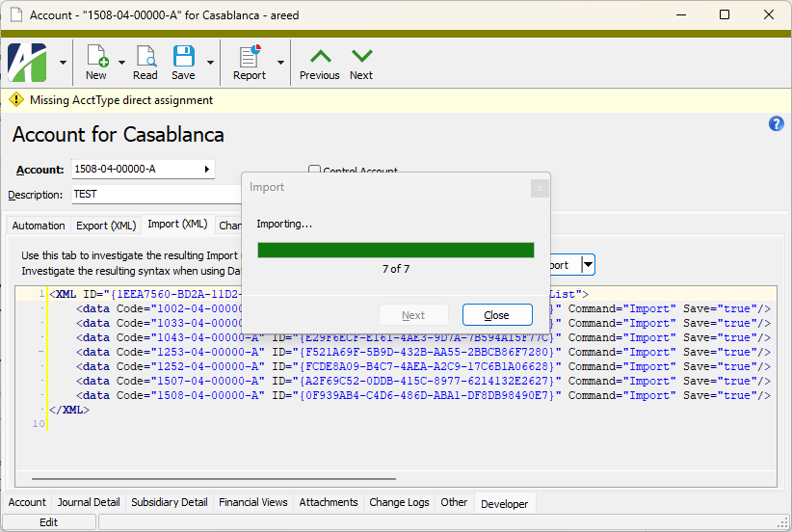Select the Developer tab
The image size is (792, 532).
[x=505, y=504]
